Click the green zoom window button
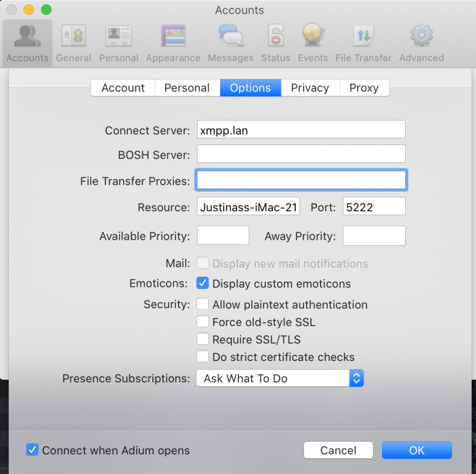Viewport: 476px width, 474px height. click(x=46, y=10)
